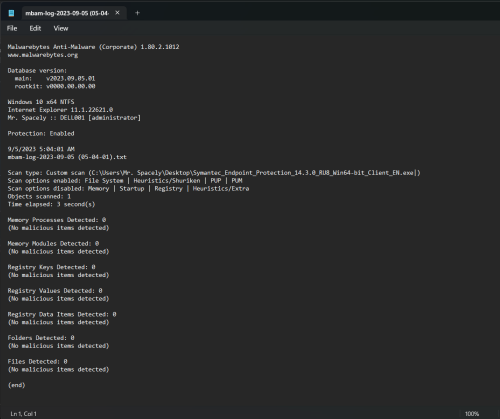This screenshot has height=419, width=500.
Task: Click the 100% zoom level indicator
Action: [x=472, y=414]
